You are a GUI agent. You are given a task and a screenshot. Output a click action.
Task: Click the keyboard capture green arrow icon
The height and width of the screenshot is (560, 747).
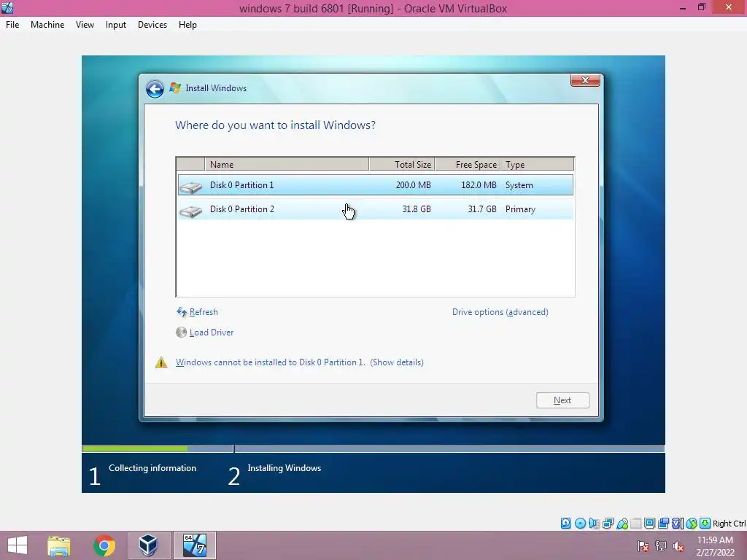point(705,524)
